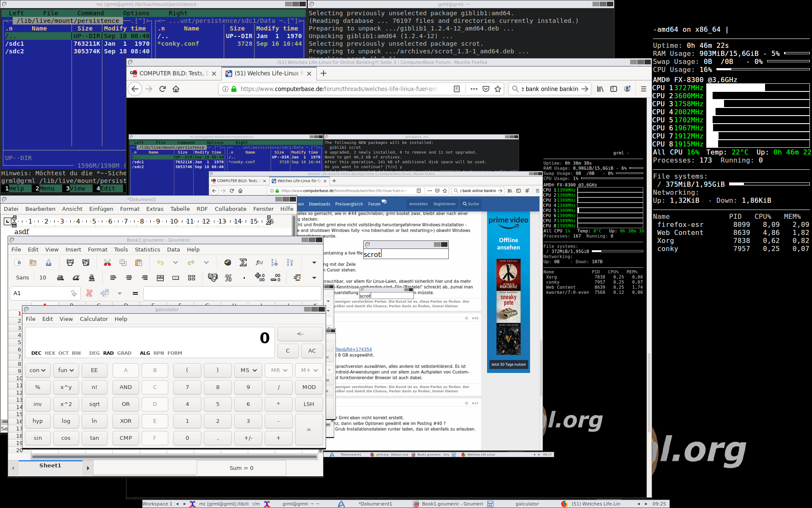812x508 pixels.
Task: Apply percent format in Gnumeric toolbar
Action: (x=228, y=278)
